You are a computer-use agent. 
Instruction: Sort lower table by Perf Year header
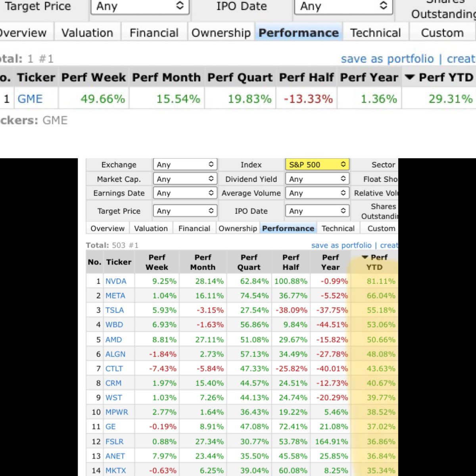point(330,262)
